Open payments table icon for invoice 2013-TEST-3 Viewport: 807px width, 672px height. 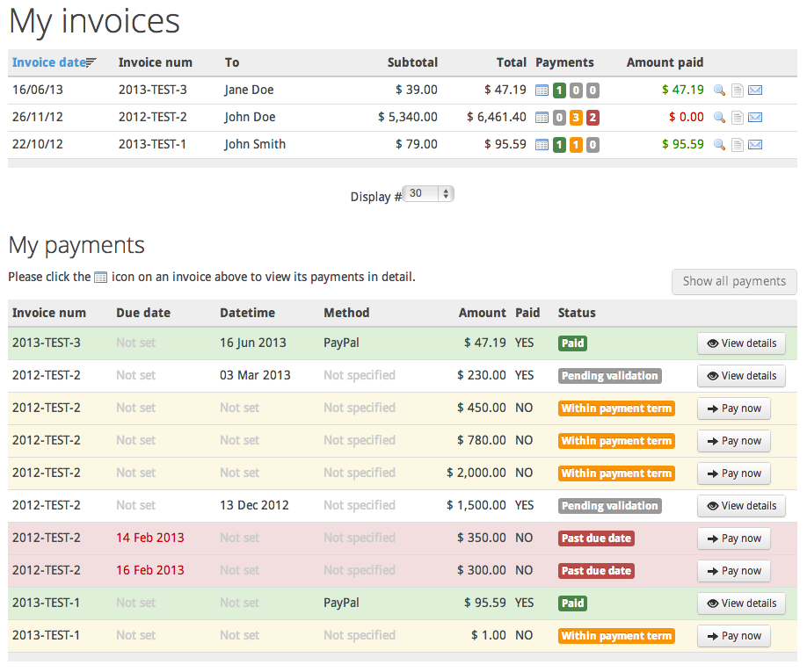pyautogui.click(x=542, y=90)
